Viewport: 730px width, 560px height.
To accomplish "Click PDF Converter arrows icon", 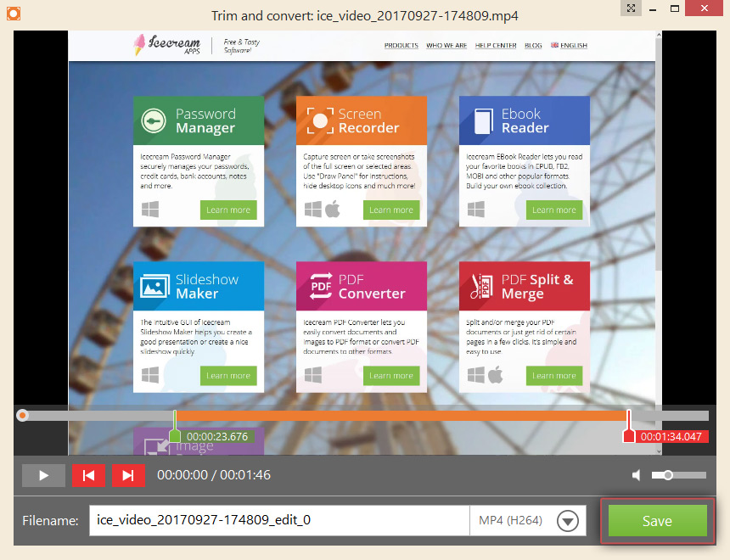I will 321,286.
